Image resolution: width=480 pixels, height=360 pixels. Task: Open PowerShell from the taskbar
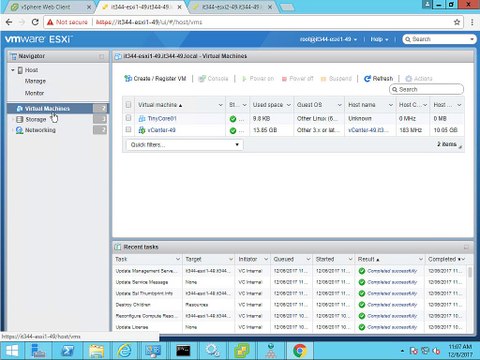68,351
